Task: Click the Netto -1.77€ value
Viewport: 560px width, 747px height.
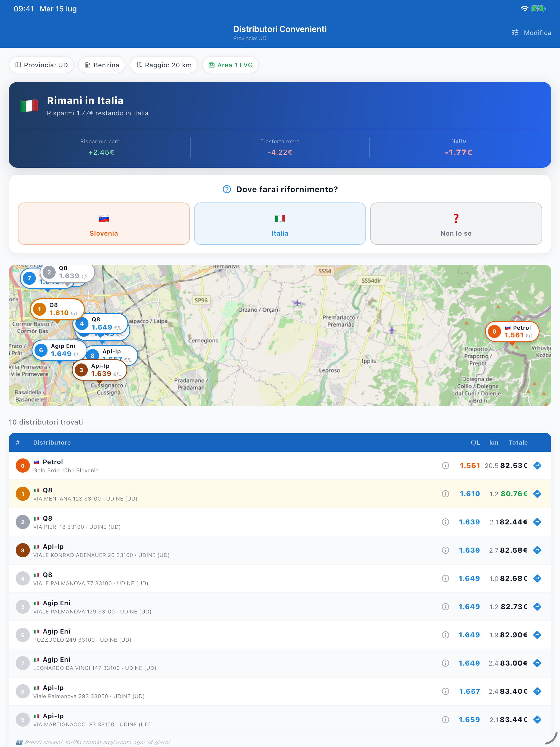Action: coord(459,152)
